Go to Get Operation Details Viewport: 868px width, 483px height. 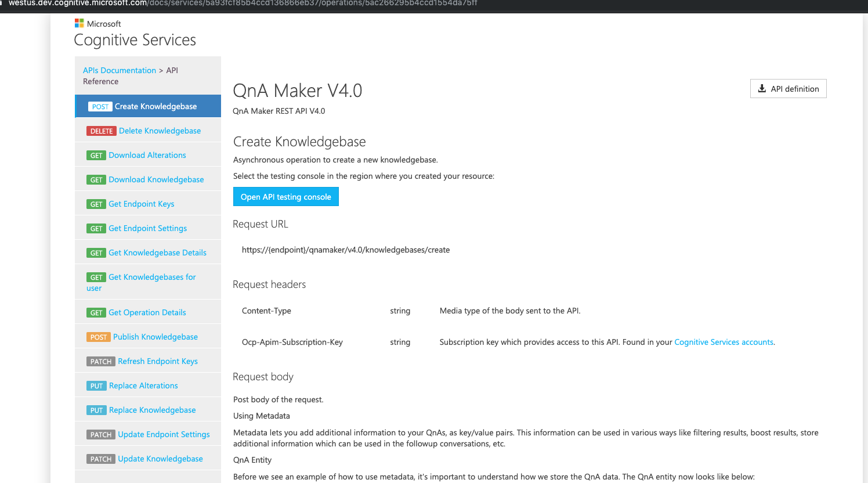(147, 312)
